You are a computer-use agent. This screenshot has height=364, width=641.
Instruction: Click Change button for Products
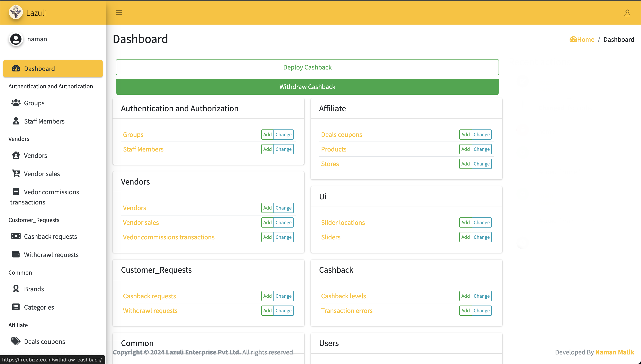[481, 149]
